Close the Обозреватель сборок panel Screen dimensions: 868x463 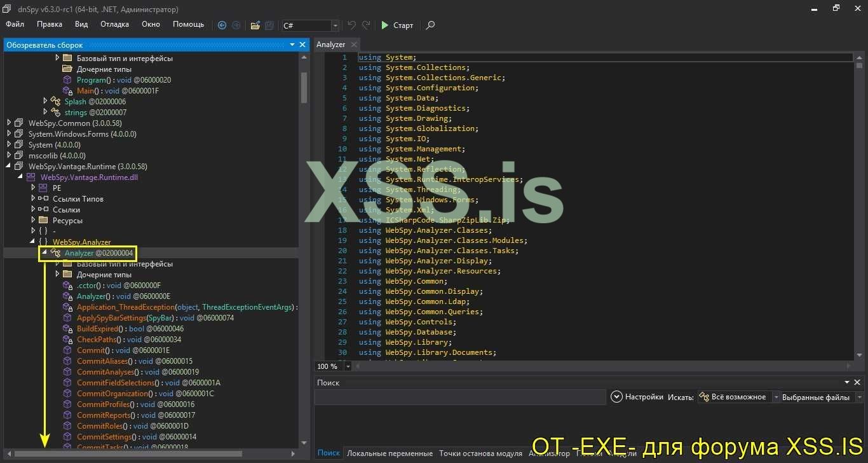(302, 45)
